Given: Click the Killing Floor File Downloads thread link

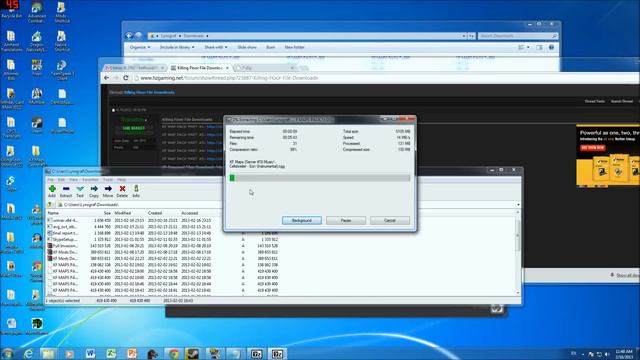Looking at the screenshot, I should click(x=149, y=92).
